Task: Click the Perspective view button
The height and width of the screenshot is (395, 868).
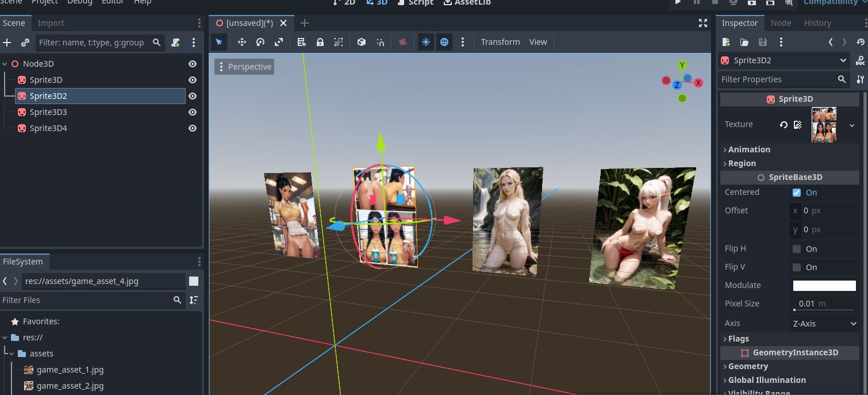Action: tap(244, 67)
